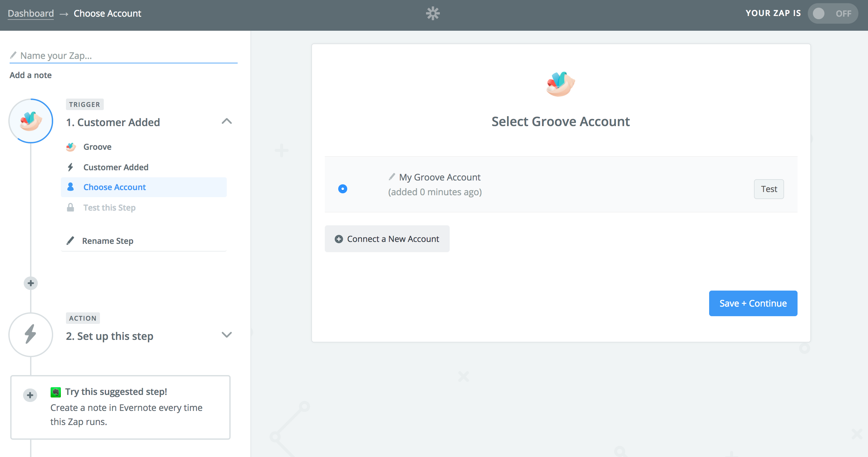Viewport: 868px width, 457px height.
Task: Collapse the Customer Added trigger step
Action: point(227,121)
